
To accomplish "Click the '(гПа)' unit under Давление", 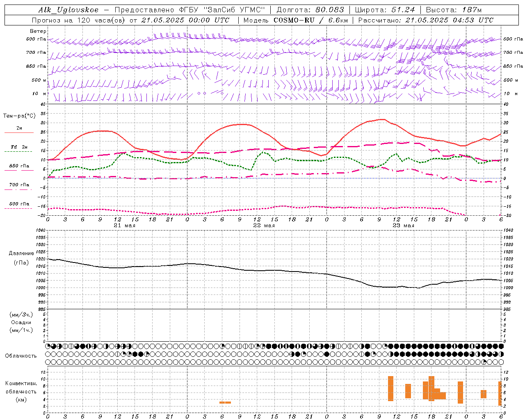I will click(x=21, y=263).
